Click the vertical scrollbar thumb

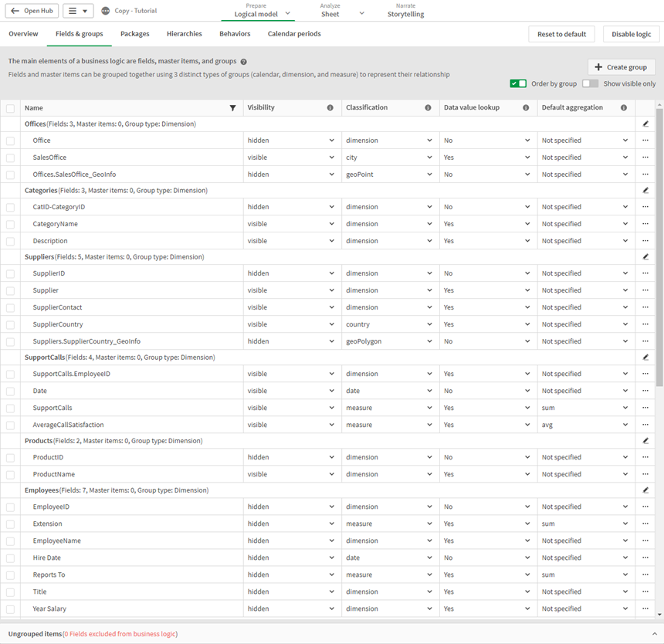click(659, 247)
